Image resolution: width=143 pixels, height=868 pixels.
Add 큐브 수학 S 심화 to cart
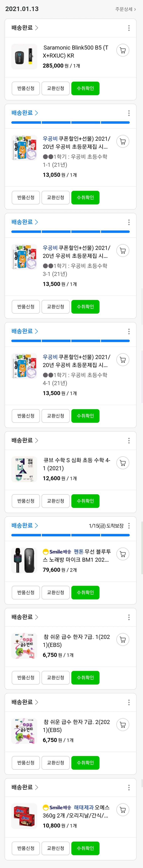pyautogui.click(x=123, y=463)
